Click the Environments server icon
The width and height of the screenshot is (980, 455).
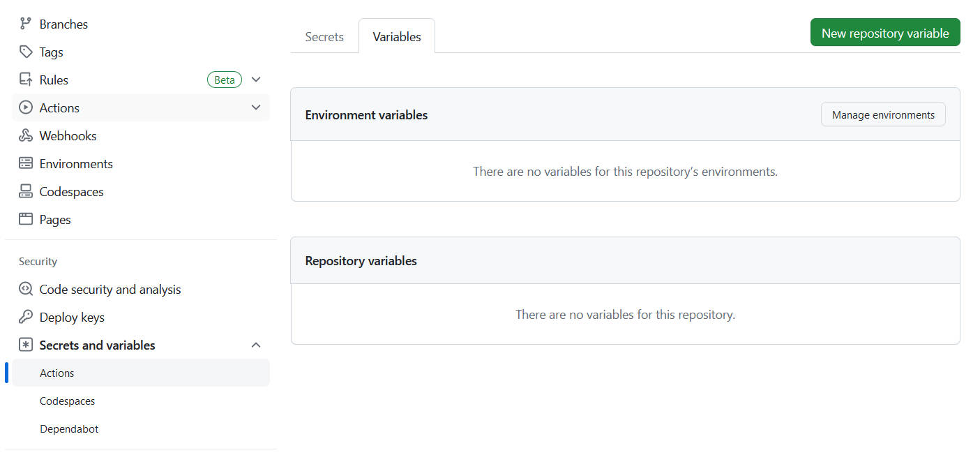[26, 163]
